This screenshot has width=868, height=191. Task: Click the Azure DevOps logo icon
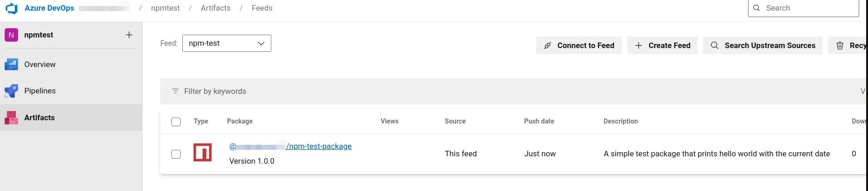click(11, 8)
